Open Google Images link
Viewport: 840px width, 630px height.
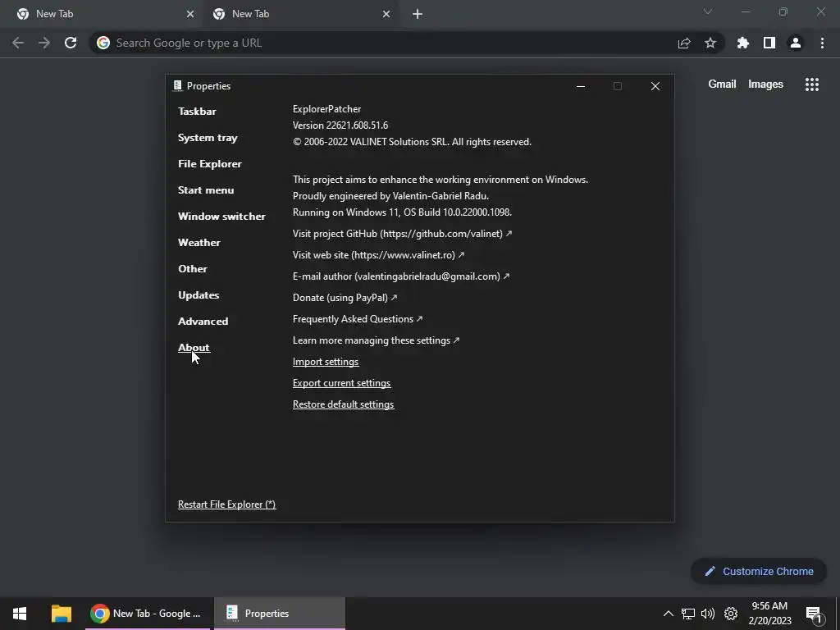click(765, 84)
